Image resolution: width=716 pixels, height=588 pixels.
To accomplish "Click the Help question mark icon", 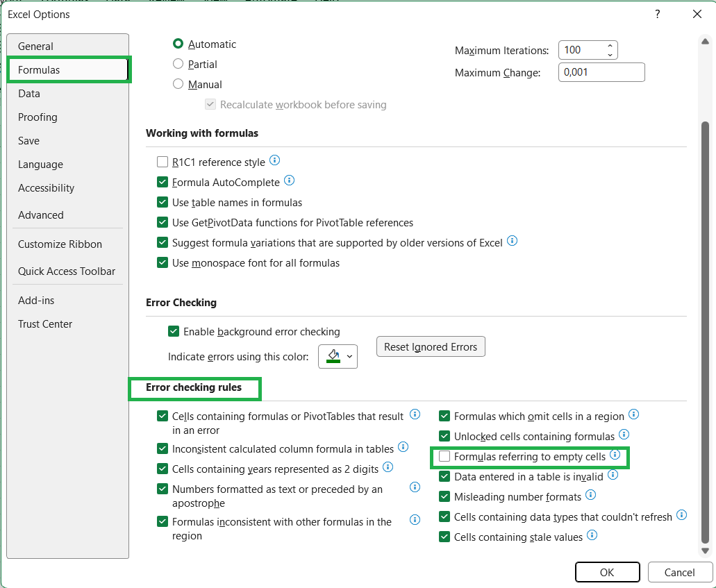I will point(657,14).
